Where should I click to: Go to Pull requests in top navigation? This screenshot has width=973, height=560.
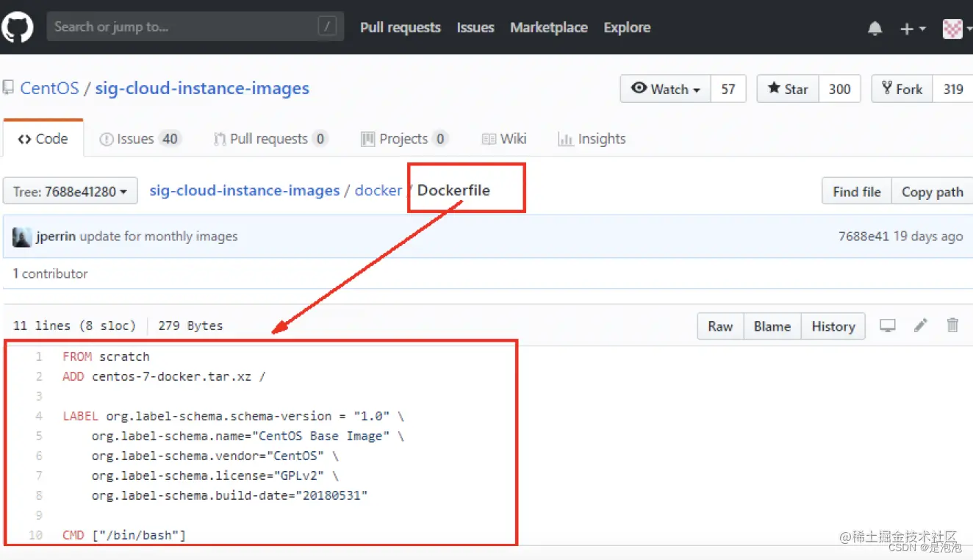[401, 27]
